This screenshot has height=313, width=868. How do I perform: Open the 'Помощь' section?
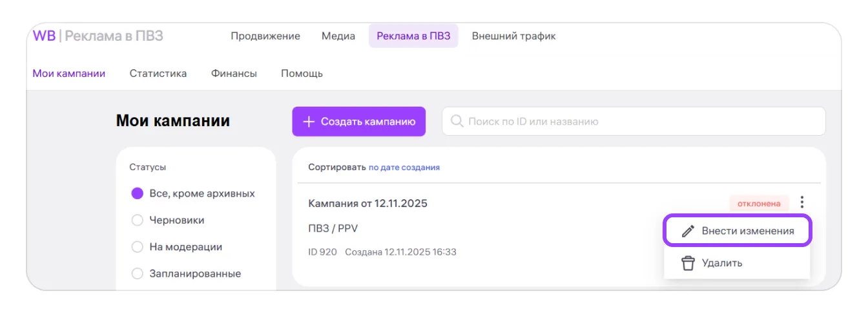(x=302, y=74)
